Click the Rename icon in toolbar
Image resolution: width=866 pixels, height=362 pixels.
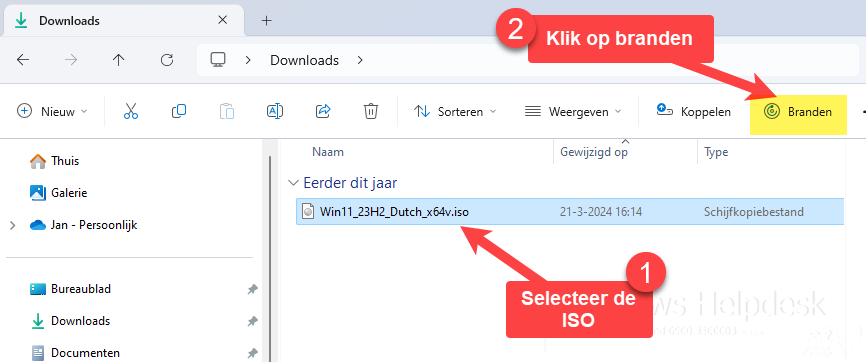pos(274,111)
